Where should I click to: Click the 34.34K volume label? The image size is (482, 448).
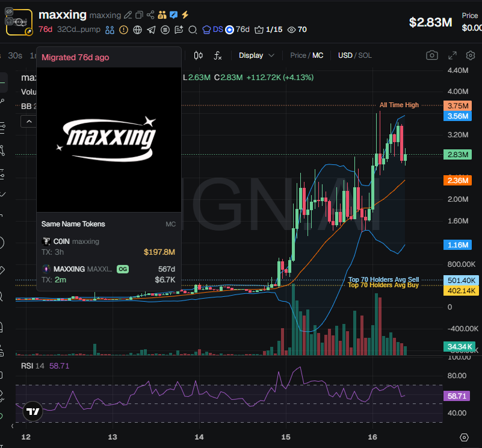click(x=459, y=347)
